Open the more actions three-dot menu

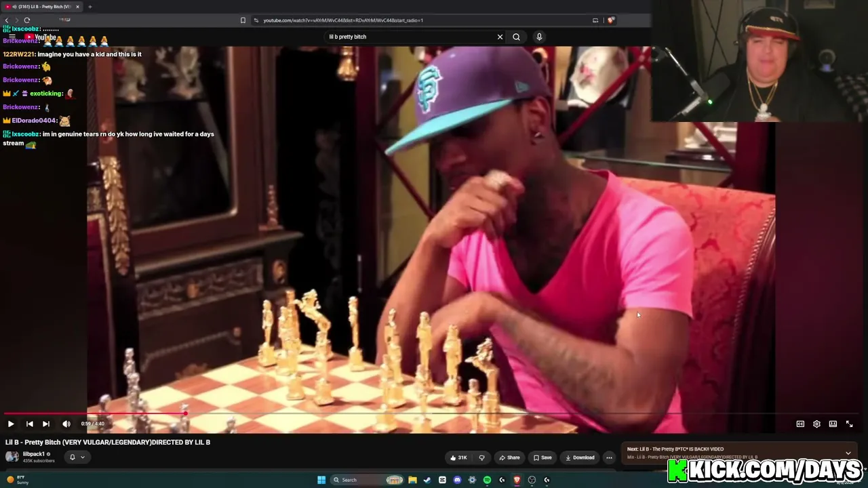[x=609, y=457]
